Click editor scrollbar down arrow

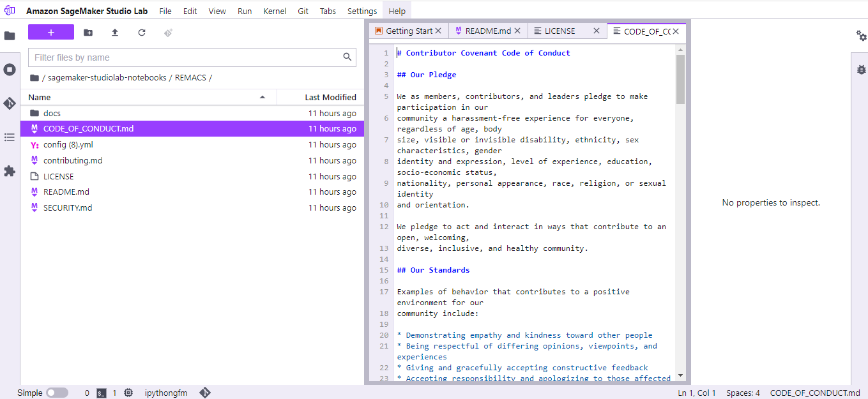point(680,375)
